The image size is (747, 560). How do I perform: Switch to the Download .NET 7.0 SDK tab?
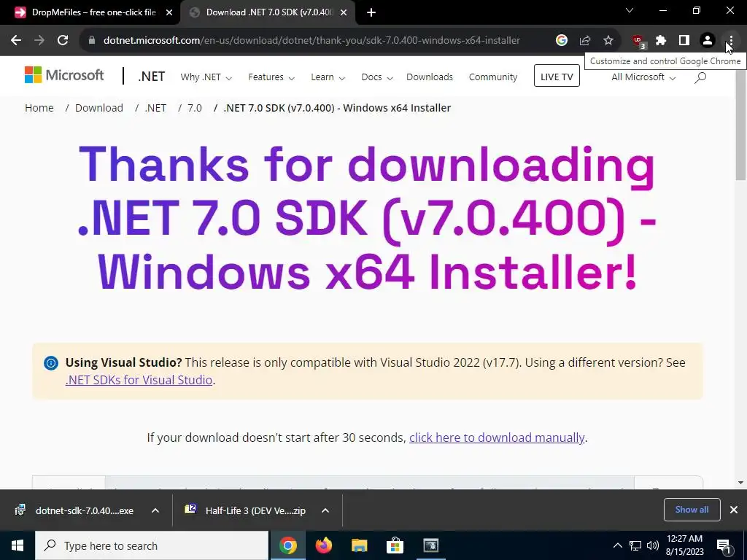point(269,12)
